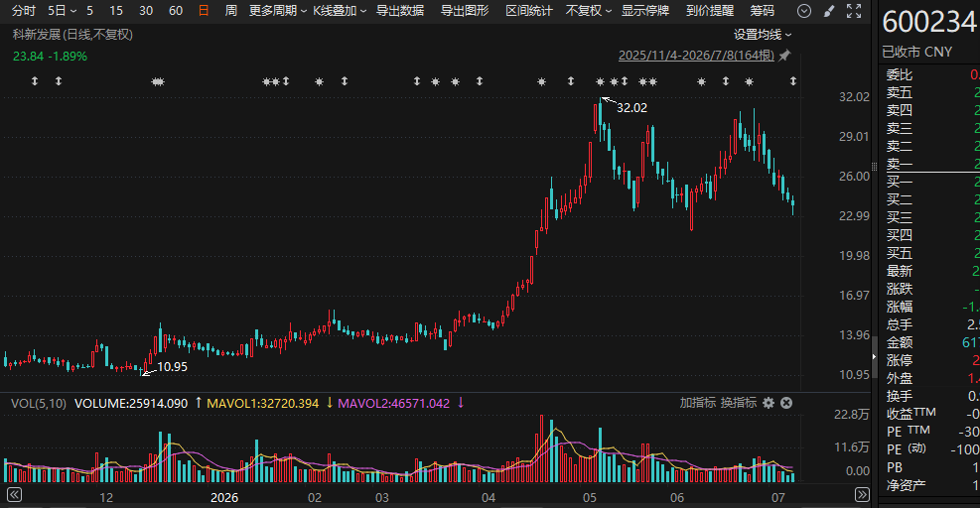
Task: Click the 买一 order row
Action: click(930, 182)
